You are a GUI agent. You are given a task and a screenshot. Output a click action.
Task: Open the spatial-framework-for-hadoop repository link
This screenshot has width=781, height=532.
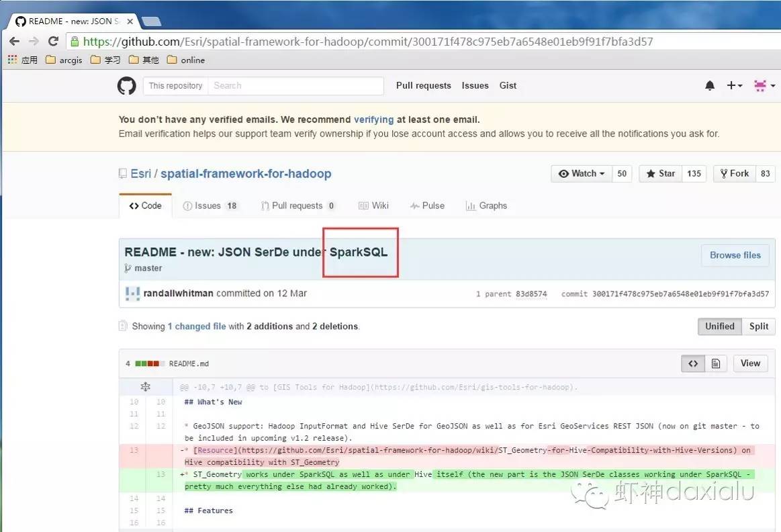(246, 173)
